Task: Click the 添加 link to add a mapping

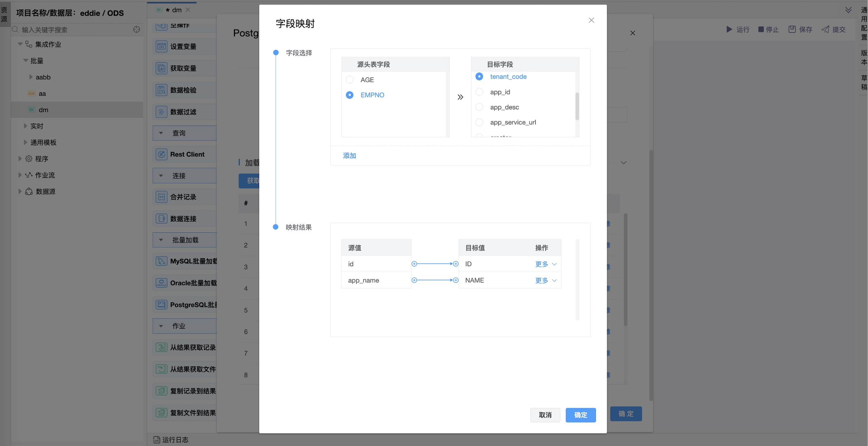Action: tap(349, 156)
